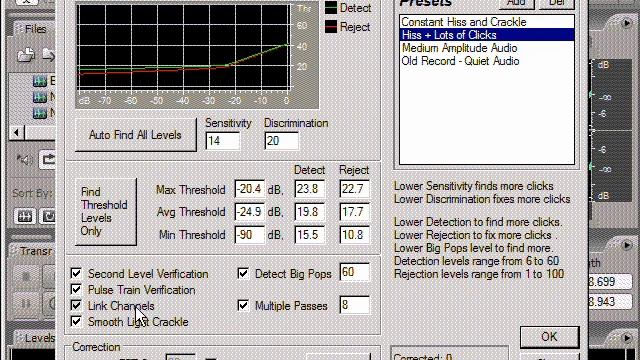Click the OK button
Screen dimensions: 640x360
(x=549, y=337)
